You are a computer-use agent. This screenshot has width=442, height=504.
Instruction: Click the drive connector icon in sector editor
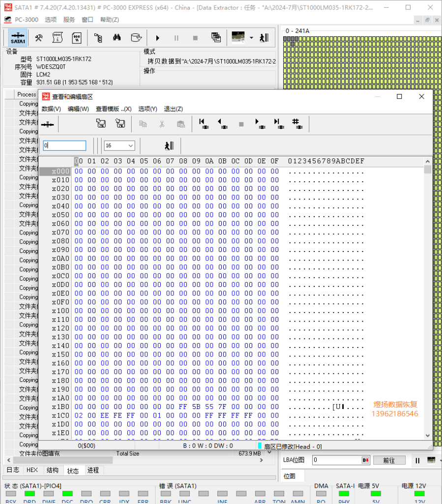(x=48, y=125)
